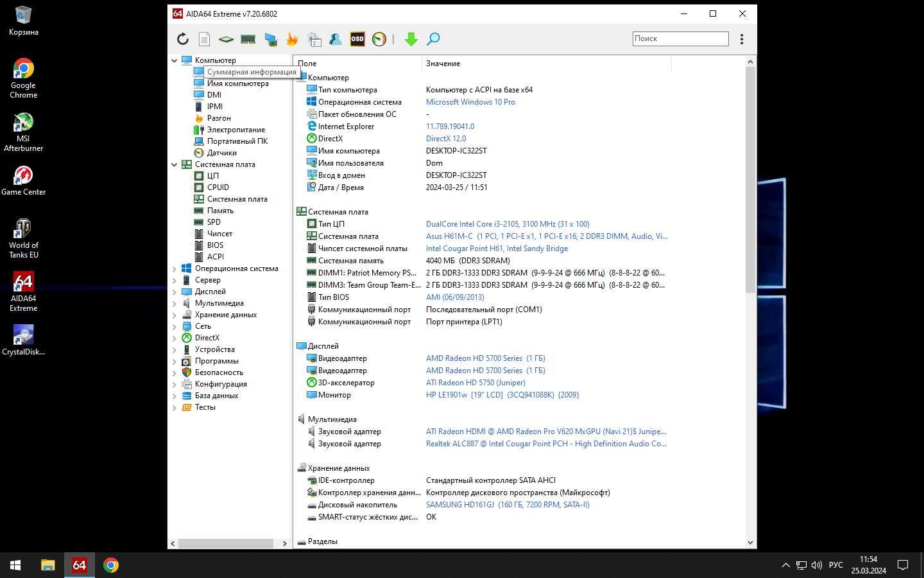Open Microsoft Windows 10 Pro link
The height and width of the screenshot is (578, 924).
(470, 102)
